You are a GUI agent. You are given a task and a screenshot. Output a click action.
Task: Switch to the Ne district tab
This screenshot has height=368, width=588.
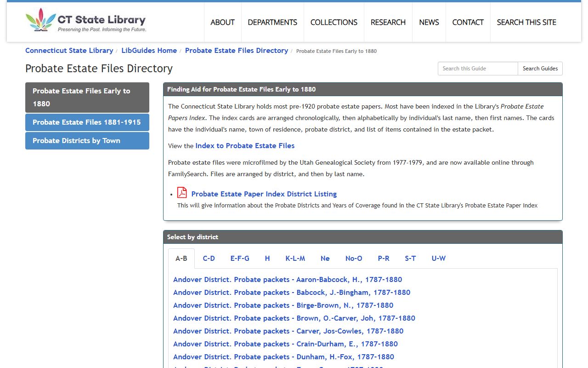pos(325,259)
